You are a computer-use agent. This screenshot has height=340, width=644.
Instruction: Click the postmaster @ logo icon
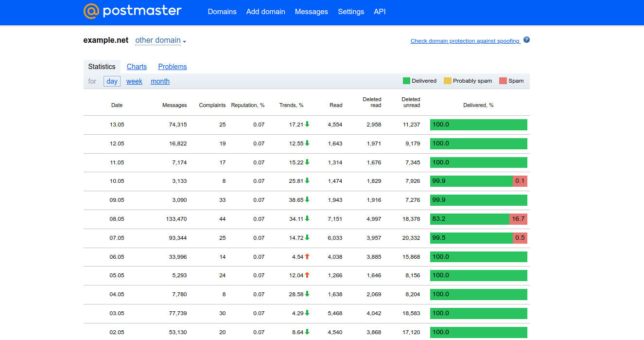pyautogui.click(x=91, y=11)
